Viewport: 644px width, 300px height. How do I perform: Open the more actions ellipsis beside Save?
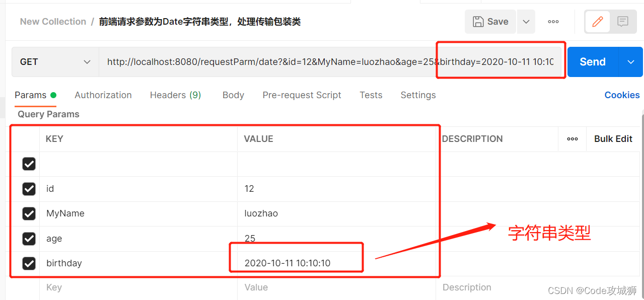click(553, 22)
